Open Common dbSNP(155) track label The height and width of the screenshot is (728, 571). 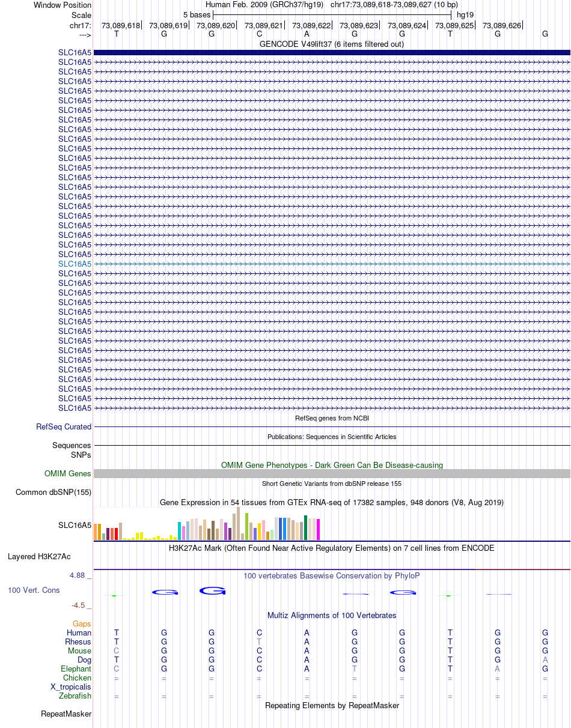pos(53,493)
